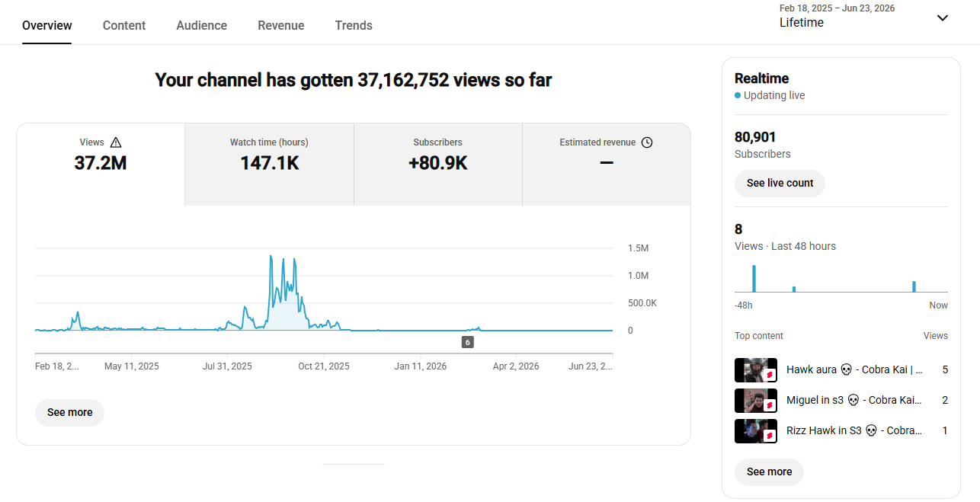Open the Lifetime date range dropdown arrow

(943, 18)
